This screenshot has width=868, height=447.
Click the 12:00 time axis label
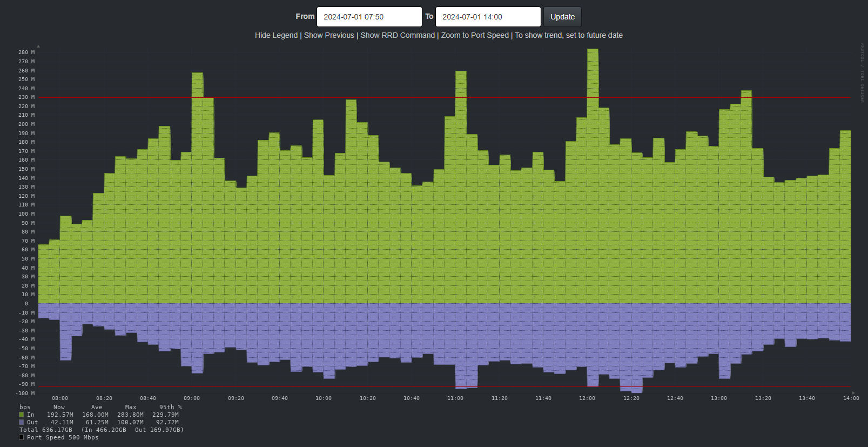point(587,398)
